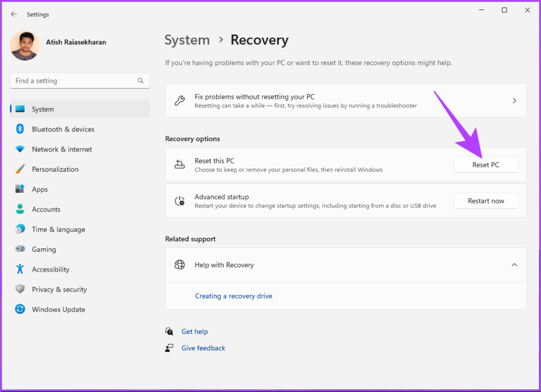Viewport: 541px width, 392px height.
Task: Go back using the back arrow
Action: pos(14,14)
